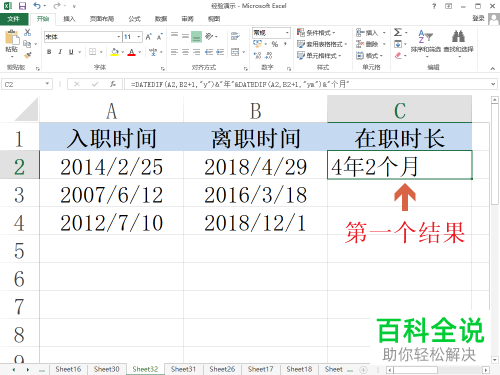This screenshot has width=500, height=375.
Task: Toggle center text alignment
Action: click(x=185, y=52)
